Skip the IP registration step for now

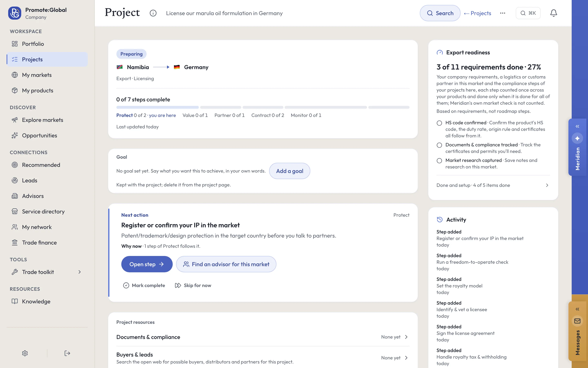click(x=193, y=285)
